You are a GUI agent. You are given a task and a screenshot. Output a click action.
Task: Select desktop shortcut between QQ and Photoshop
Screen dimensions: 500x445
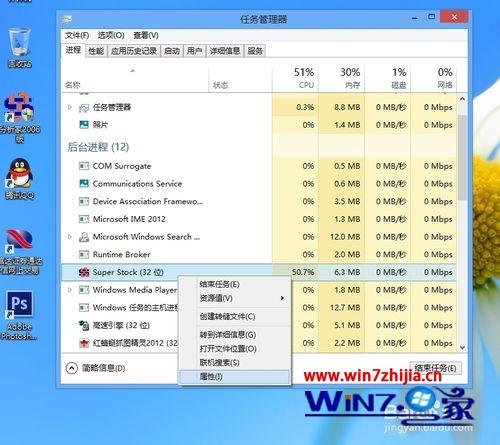click(x=20, y=251)
